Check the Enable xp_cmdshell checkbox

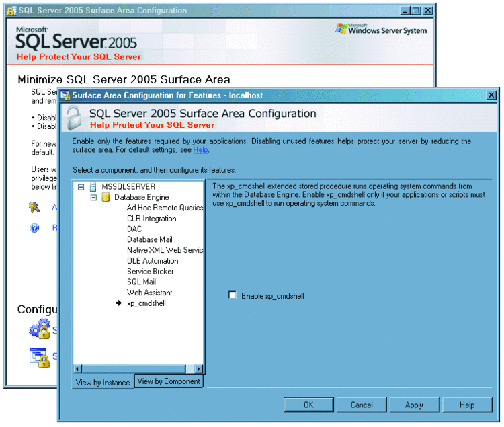pos(232,295)
